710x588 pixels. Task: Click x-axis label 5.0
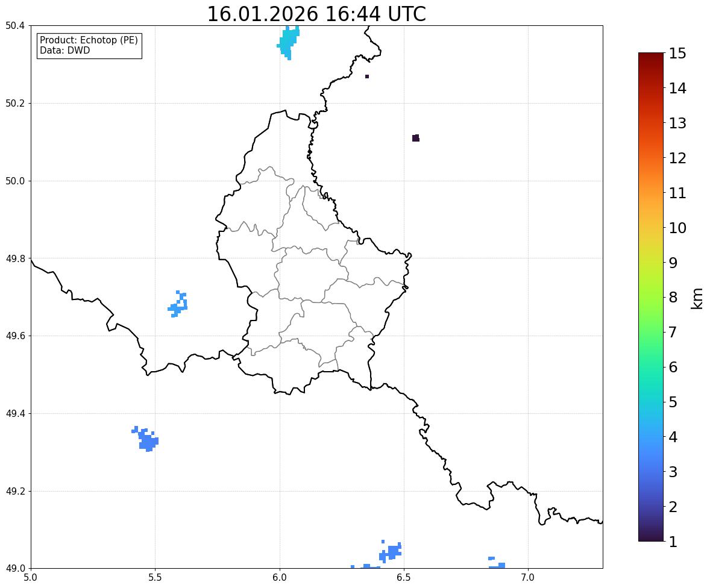(31, 578)
